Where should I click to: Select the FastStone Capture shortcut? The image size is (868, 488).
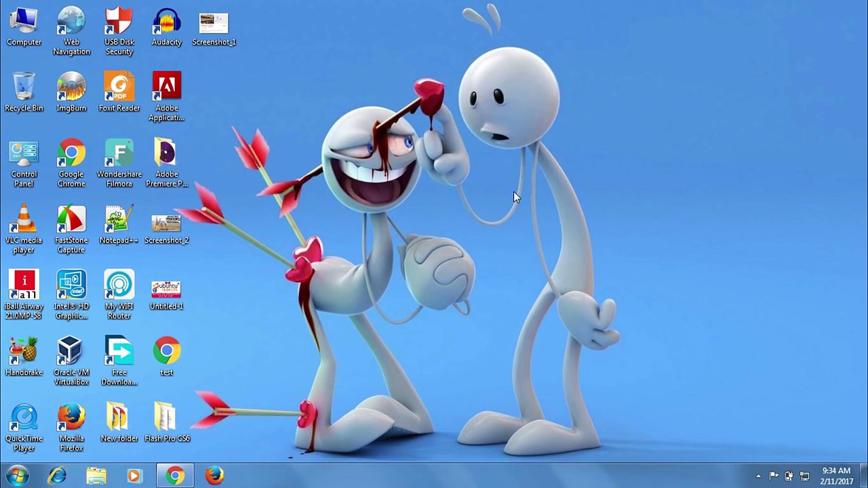click(71, 229)
